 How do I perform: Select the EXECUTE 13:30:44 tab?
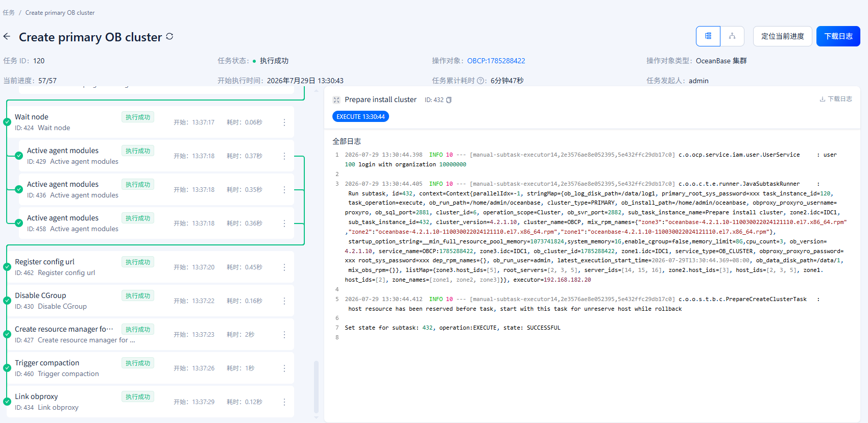(360, 117)
